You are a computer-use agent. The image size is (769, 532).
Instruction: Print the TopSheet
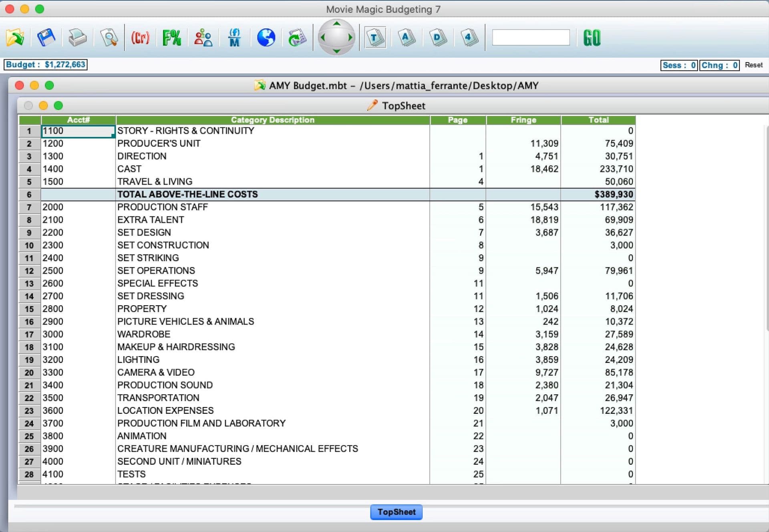[x=77, y=37]
